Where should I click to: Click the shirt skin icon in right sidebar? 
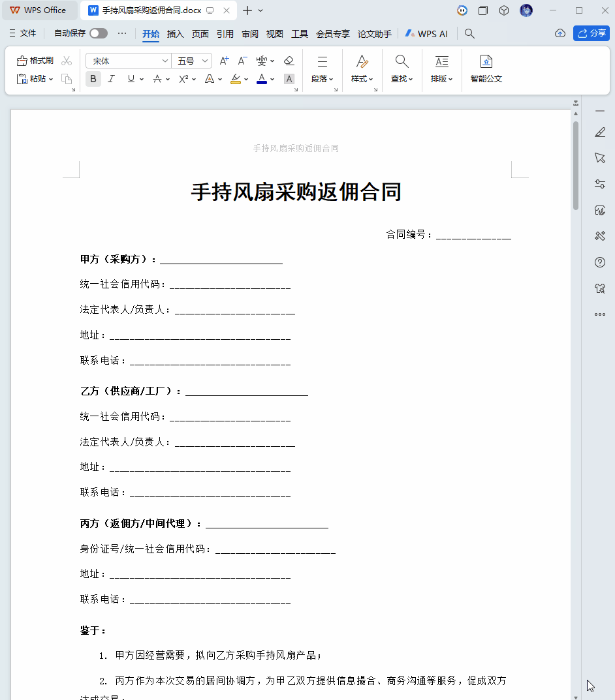[x=600, y=288]
